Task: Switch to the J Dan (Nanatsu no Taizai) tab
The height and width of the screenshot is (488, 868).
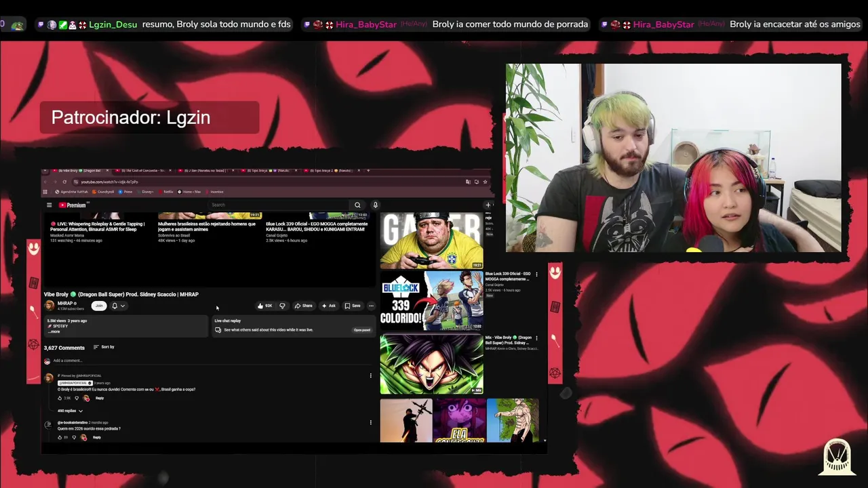Action: click(208, 170)
